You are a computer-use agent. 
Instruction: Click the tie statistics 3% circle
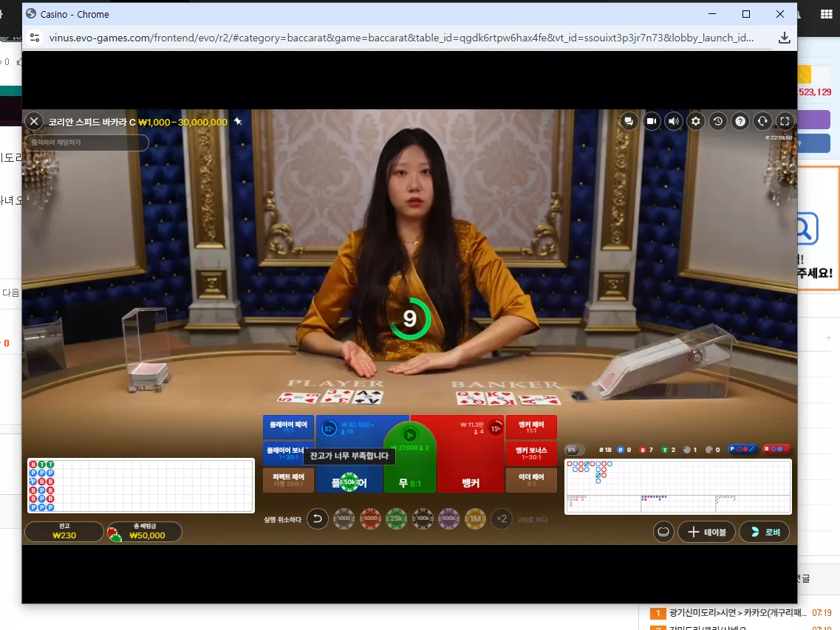(409, 435)
